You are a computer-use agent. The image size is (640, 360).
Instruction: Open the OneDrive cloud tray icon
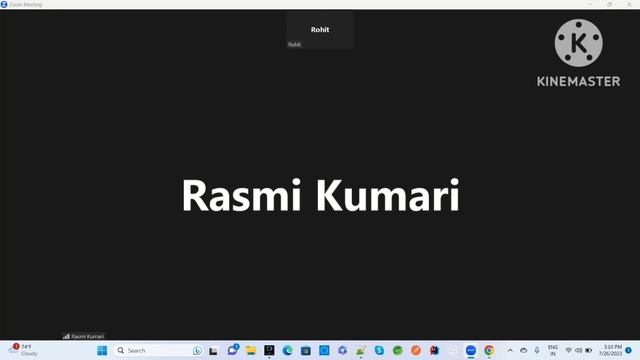coord(524,350)
